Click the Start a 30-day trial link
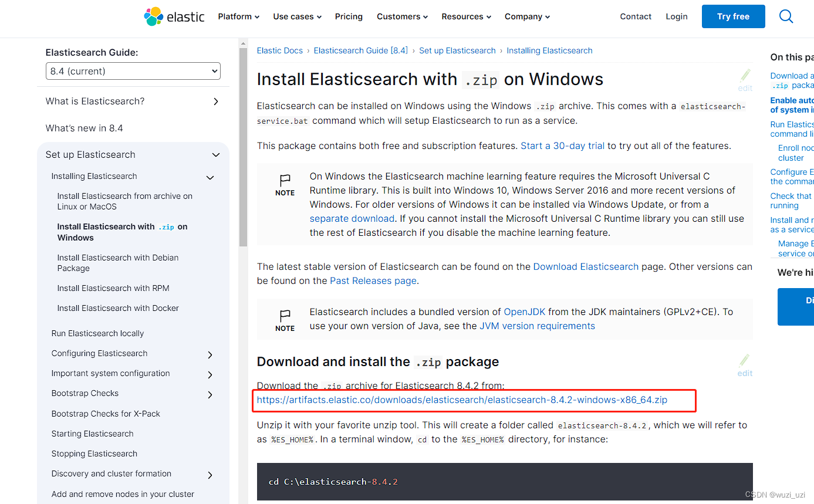Viewport: 814px width, 504px height. coord(562,146)
